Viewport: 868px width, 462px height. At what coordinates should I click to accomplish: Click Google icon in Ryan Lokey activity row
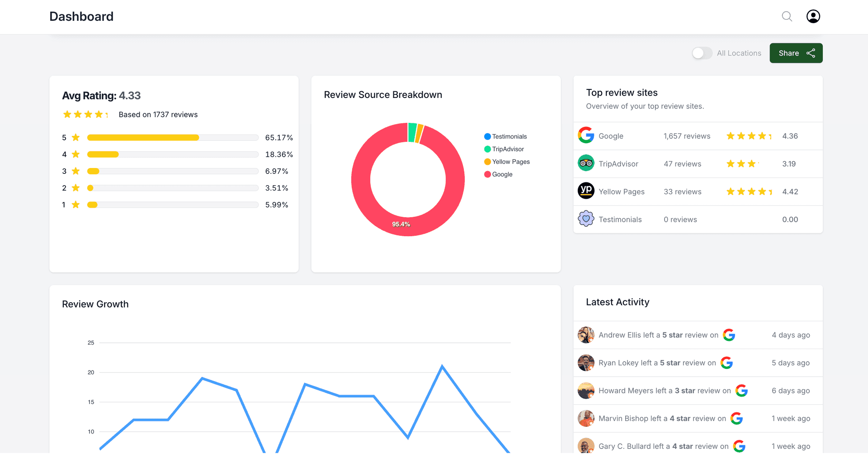pyautogui.click(x=726, y=363)
